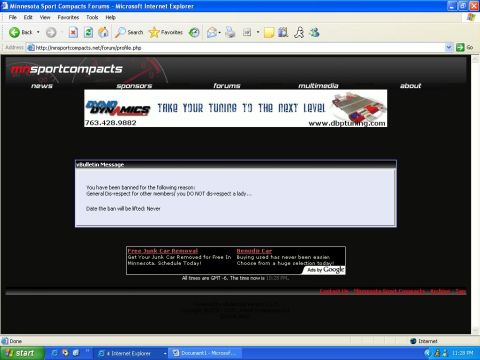Open the about navigation link
The width and height of the screenshot is (480, 360).
point(411,86)
